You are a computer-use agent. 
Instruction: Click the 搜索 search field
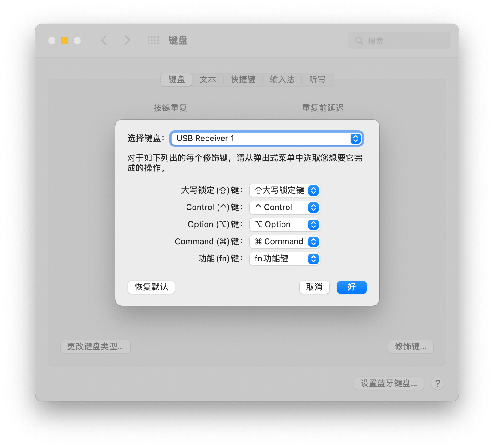click(400, 40)
